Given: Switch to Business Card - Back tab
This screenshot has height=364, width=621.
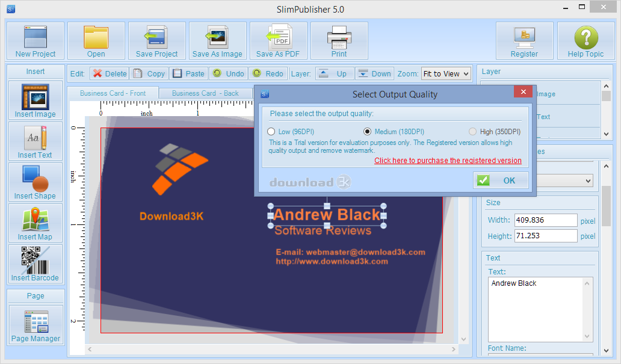Looking at the screenshot, I should 205,93.
